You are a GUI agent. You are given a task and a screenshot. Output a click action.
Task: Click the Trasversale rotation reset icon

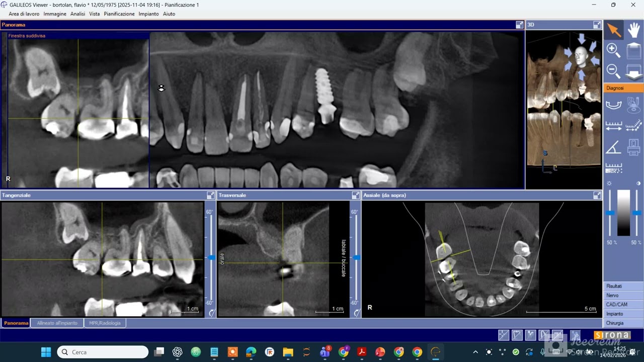pos(357,313)
